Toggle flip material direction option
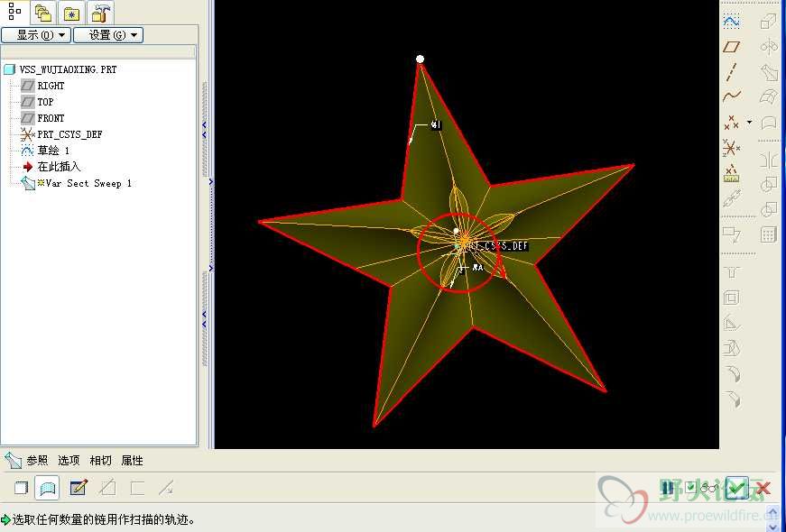Viewport: 786px width, 532px height. [x=166, y=488]
